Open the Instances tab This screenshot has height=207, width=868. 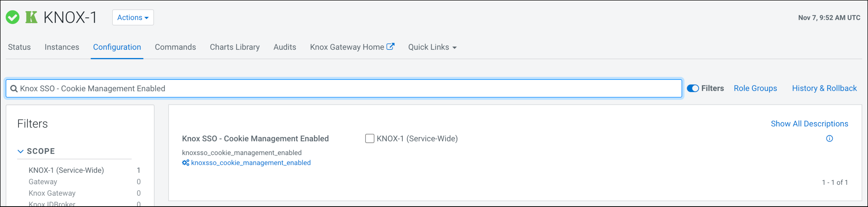pos(62,47)
